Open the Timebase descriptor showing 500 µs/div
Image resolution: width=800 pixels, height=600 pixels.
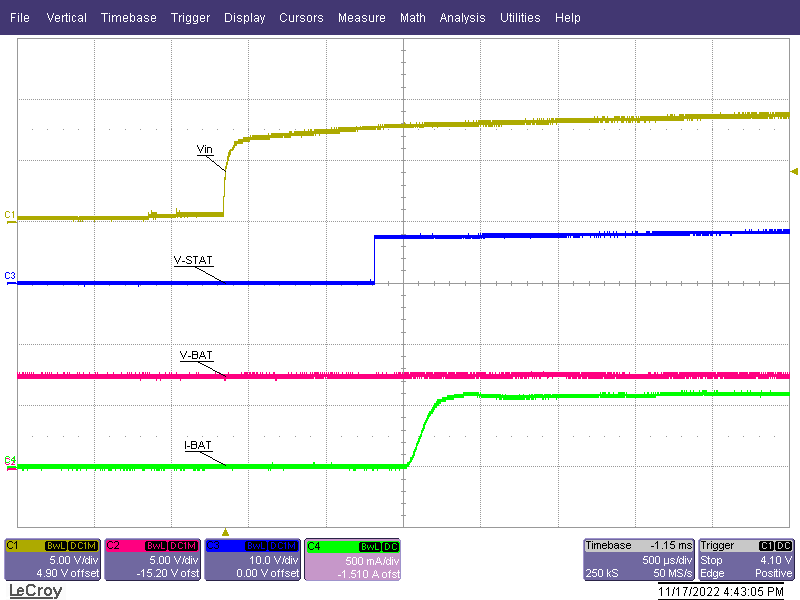click(638, 560)
